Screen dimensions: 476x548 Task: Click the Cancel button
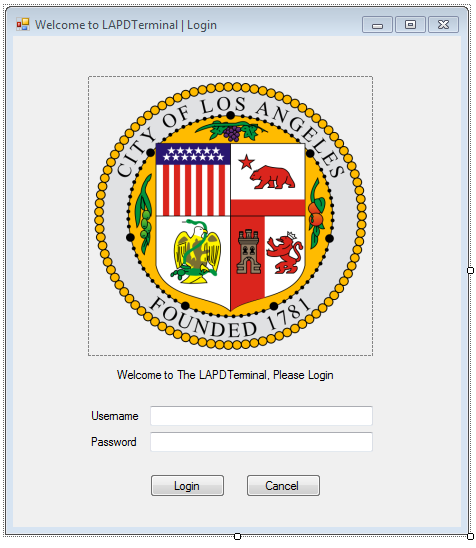point(283,485)
